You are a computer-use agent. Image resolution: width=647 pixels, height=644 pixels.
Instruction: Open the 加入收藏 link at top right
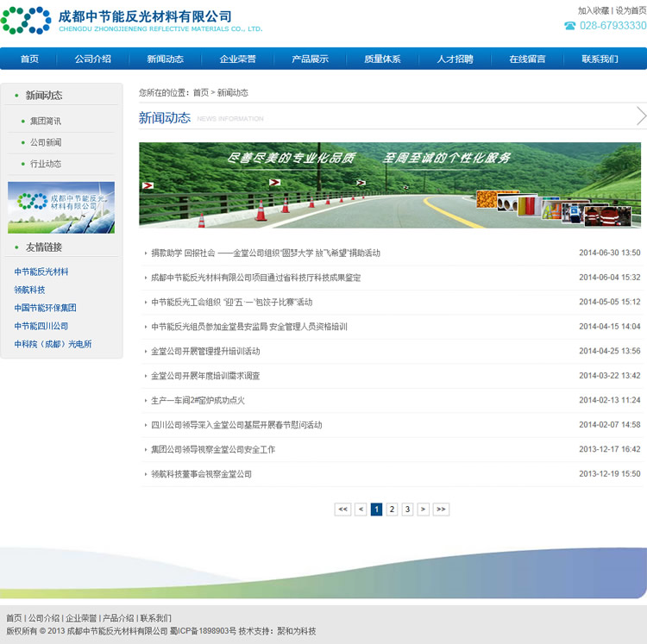594,10
